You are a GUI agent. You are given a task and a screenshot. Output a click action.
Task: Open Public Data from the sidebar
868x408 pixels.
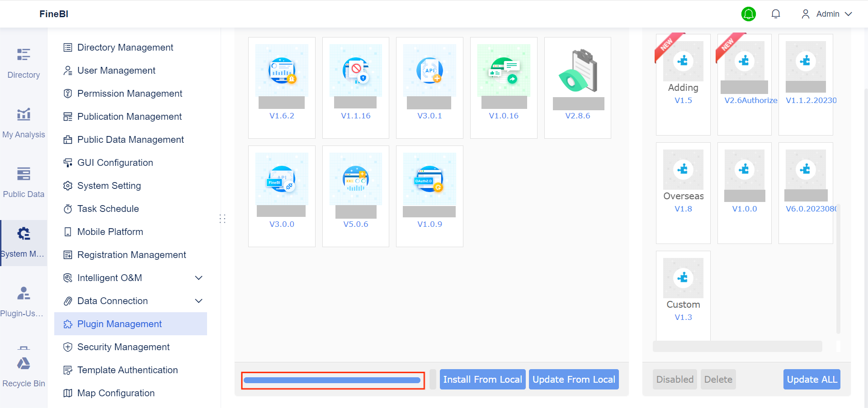click(24, 181)
